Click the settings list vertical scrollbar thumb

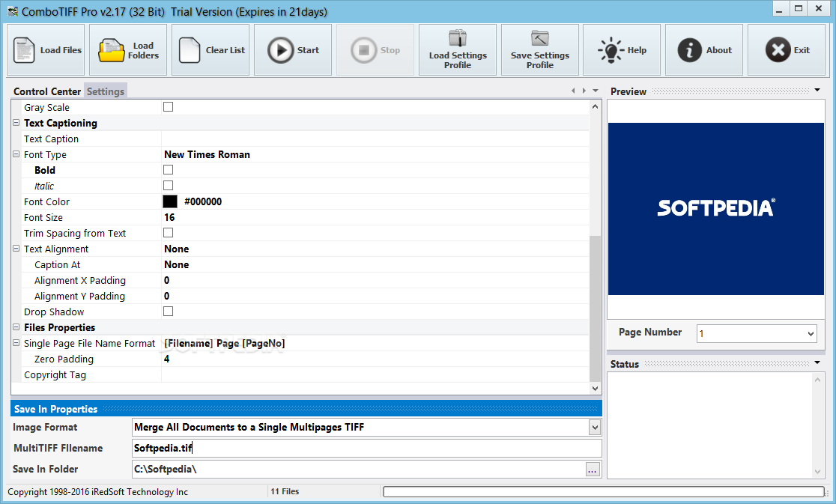point(595,309)
